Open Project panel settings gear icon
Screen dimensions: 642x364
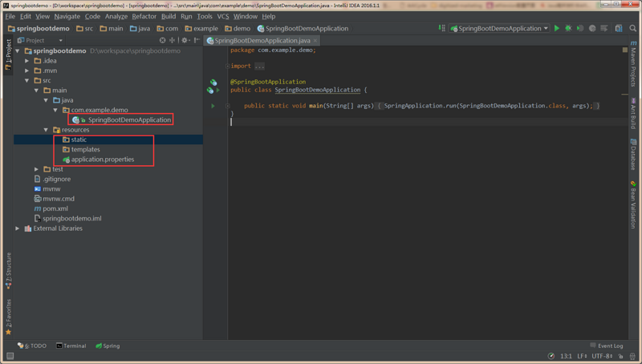click(185, 40)
